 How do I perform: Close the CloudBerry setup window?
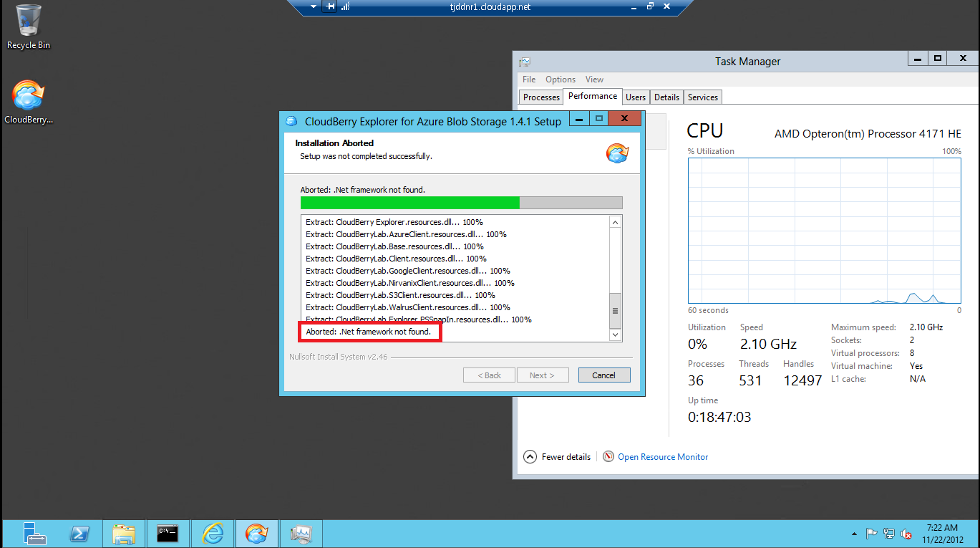(x=625, y=119)
